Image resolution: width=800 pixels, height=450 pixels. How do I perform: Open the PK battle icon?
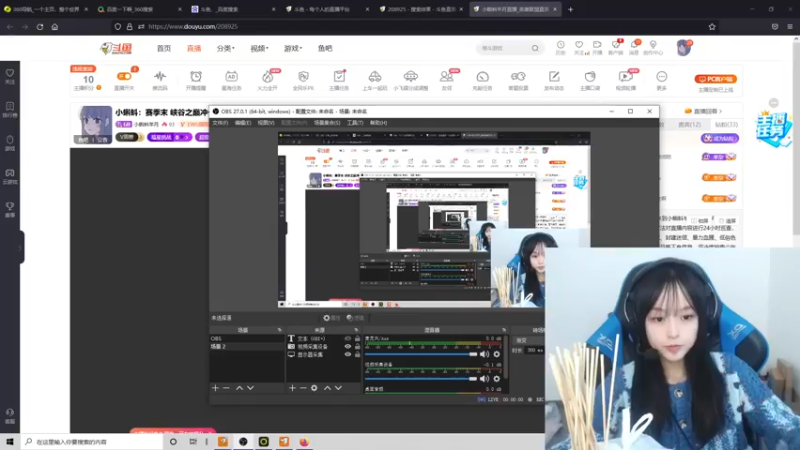point(304,77)
